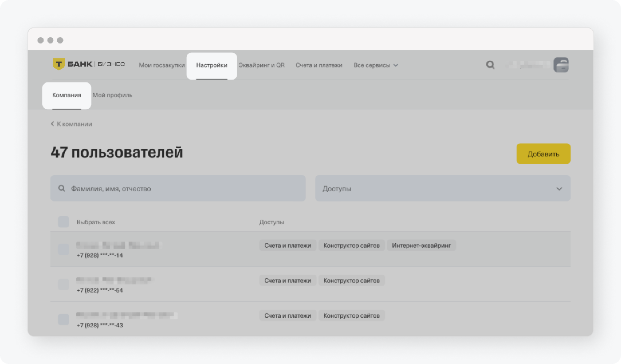621x364 pixels.
Task: Click the 47 пользователей heading
Action: (x=117, y=152)
